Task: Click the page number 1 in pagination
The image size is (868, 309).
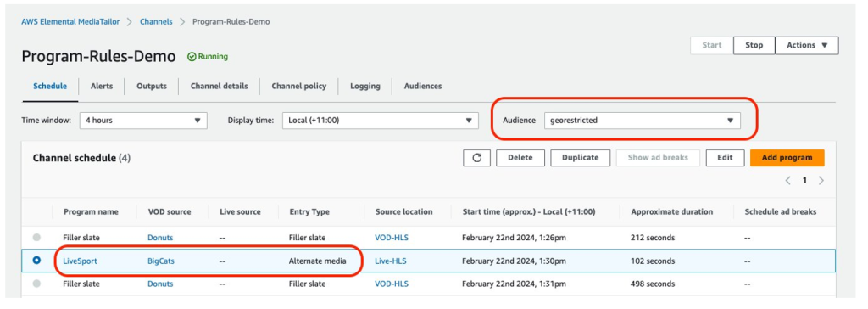Action: point(805,180)
